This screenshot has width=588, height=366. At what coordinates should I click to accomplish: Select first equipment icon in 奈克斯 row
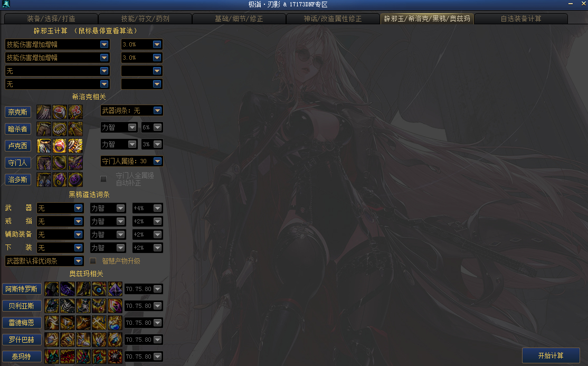(x=43, y=112)
